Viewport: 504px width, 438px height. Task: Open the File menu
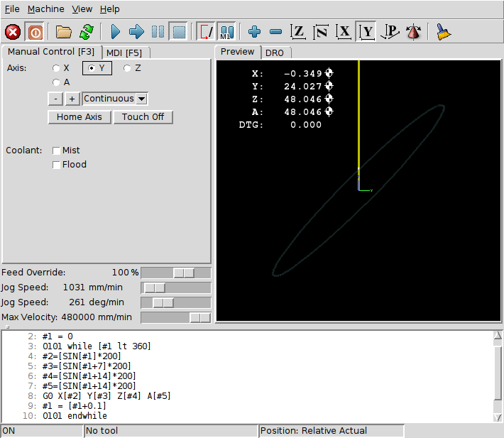[x=12, y=9]
